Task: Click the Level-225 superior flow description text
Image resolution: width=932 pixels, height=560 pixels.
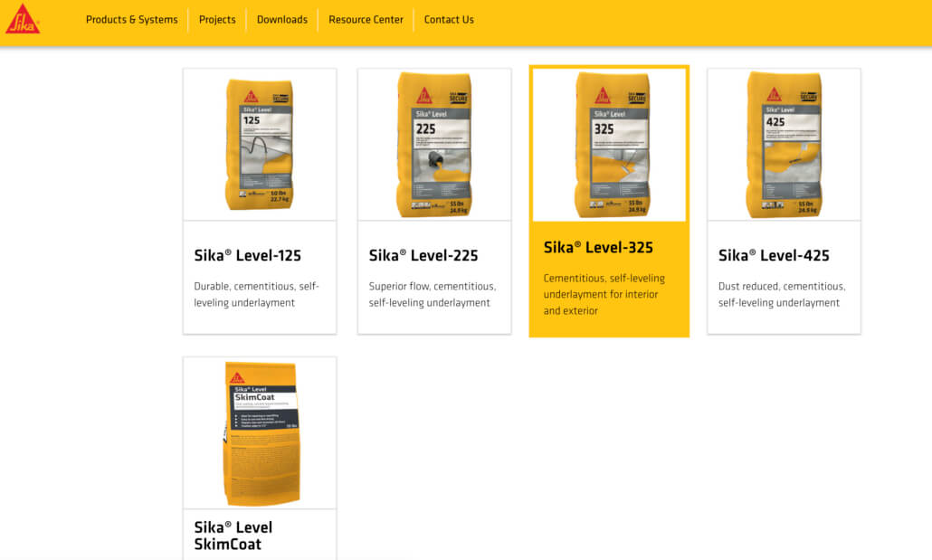Action: 432,294
